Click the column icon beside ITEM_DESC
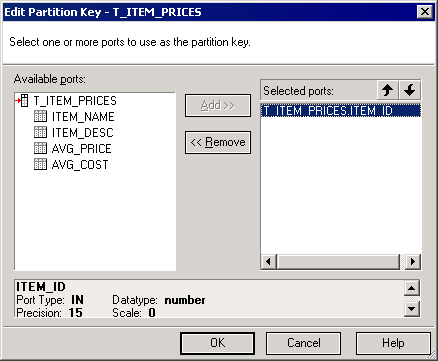 click(40, 132)
